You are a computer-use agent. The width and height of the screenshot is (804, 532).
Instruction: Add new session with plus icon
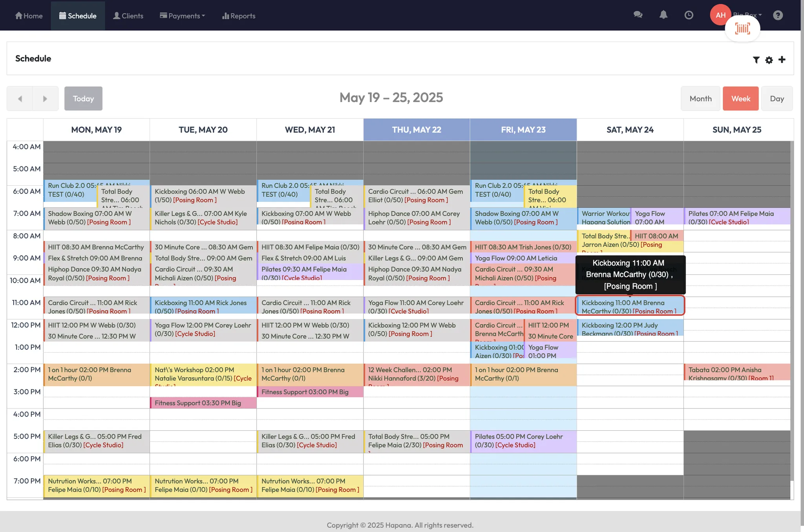(x=782, y=59)
